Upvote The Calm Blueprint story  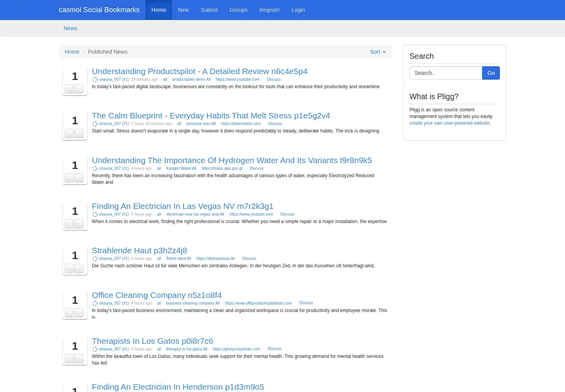(69, 134)
